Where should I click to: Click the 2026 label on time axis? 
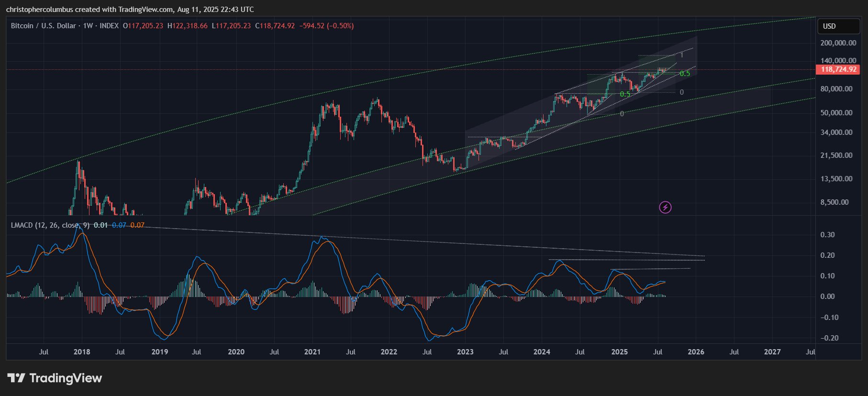[x=696, y=352]
